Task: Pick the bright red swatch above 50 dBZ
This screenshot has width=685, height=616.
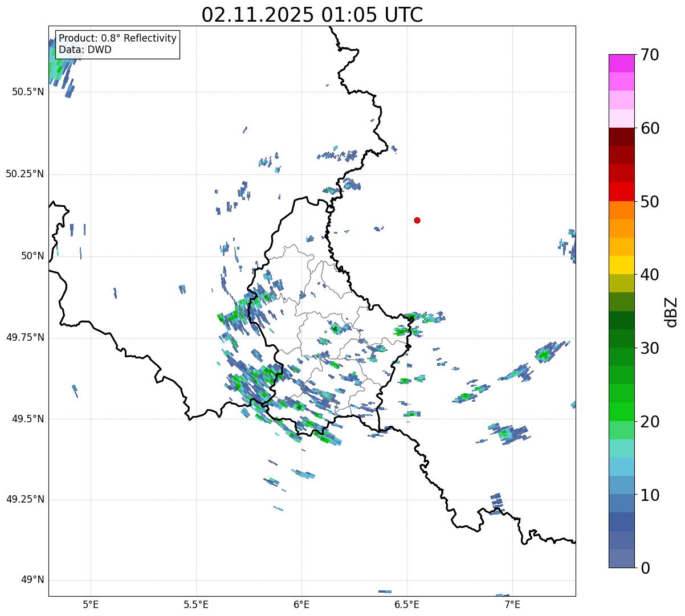Action: click(622, 192)
